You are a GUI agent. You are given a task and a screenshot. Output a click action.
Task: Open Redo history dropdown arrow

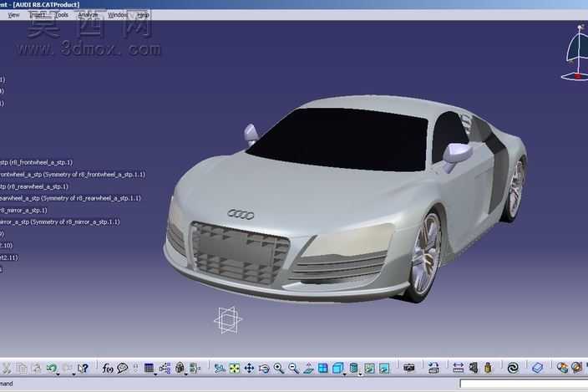(73, 374)
